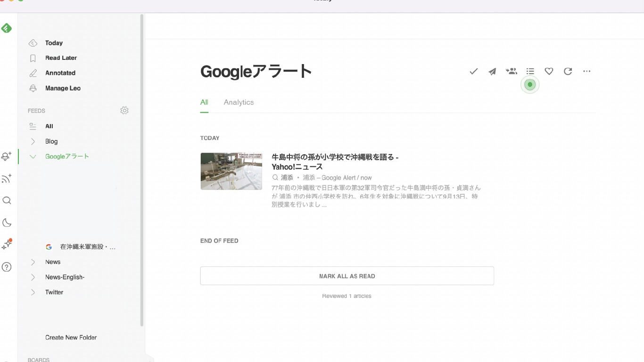
Task: Click Create New Folder link
Action: (71, 337)
